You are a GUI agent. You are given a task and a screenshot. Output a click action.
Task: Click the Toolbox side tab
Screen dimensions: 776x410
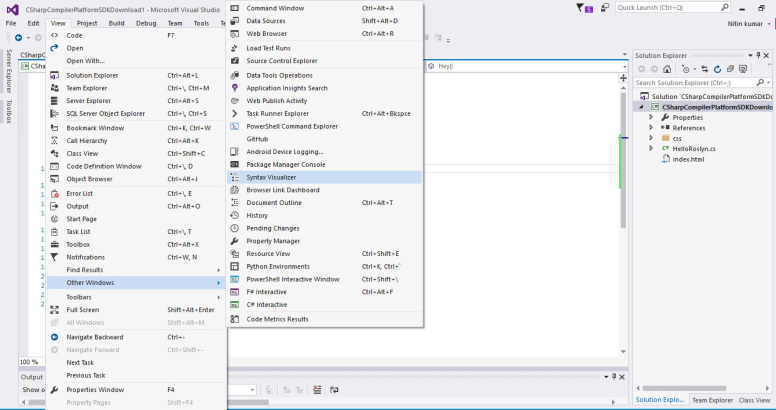coord(8,111)
